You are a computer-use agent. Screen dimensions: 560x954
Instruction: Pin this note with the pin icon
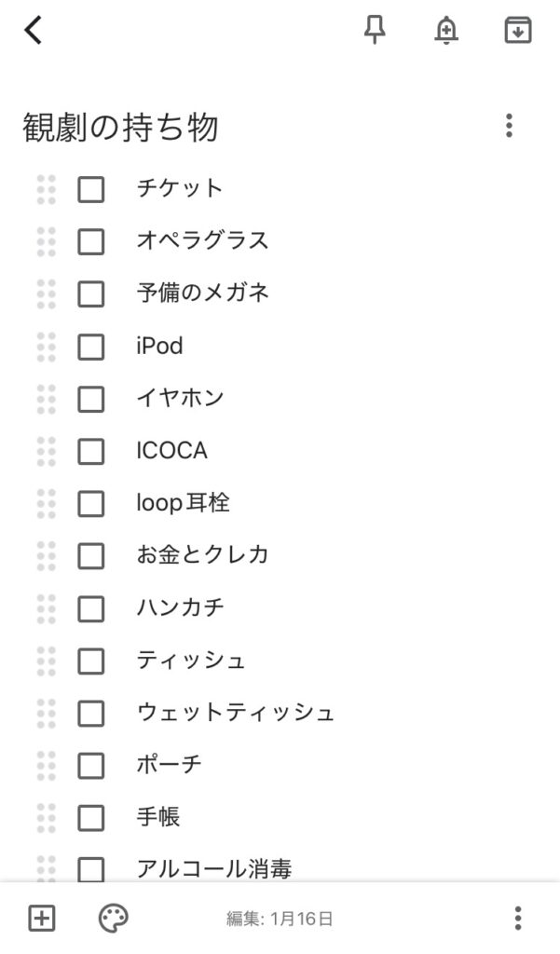click(374, 31)
